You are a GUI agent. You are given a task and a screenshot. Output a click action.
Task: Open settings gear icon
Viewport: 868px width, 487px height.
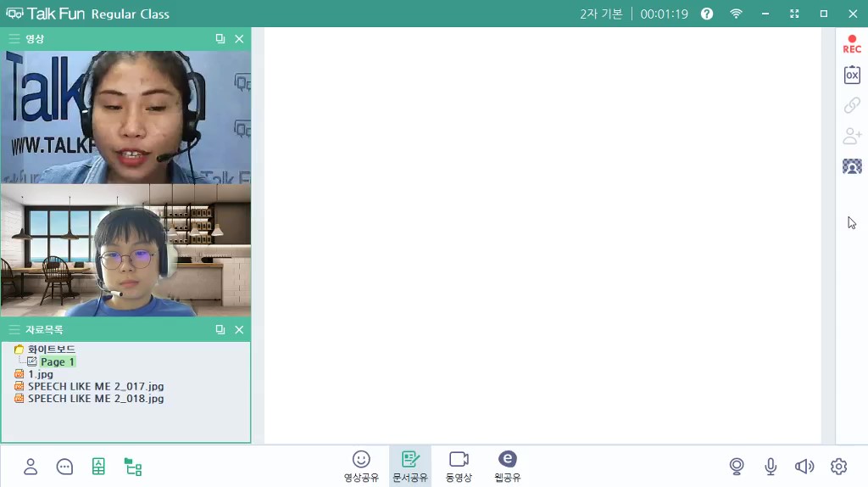(838, 466)
